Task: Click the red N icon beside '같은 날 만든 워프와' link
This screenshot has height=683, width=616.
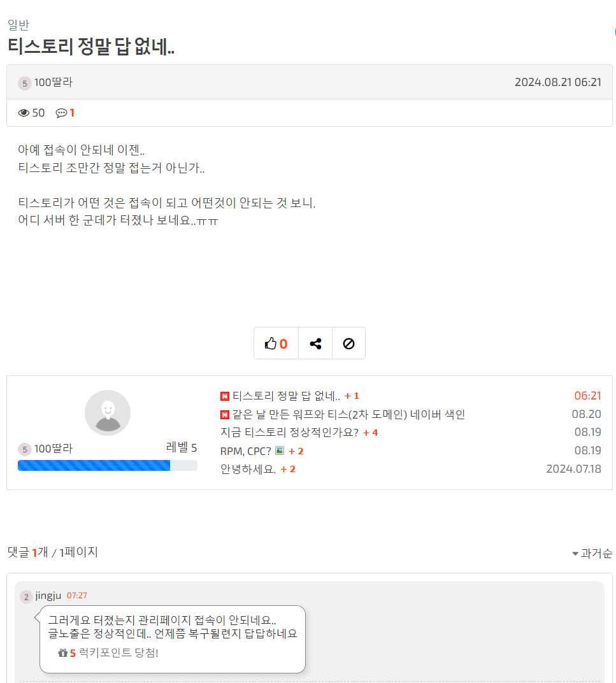Action: (x=225, y=415)
